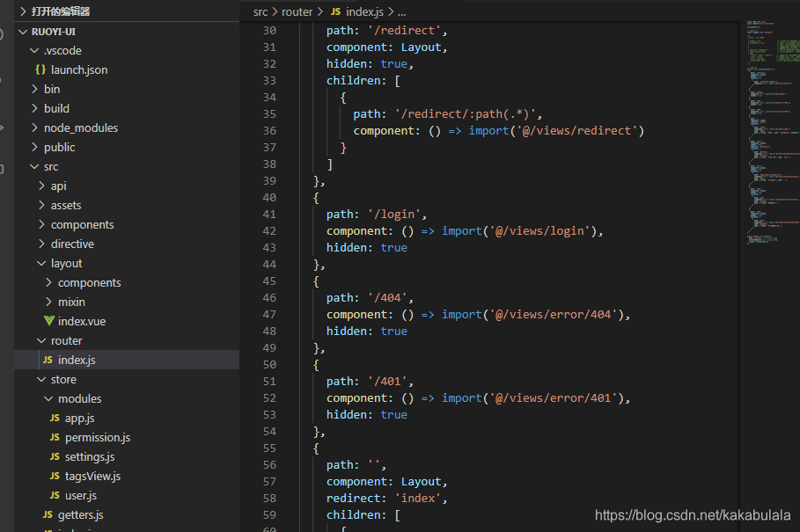This screenshot has height=532, width=800.
Task: Expand the 打开的编辑器 section
Action: [23, 11]
